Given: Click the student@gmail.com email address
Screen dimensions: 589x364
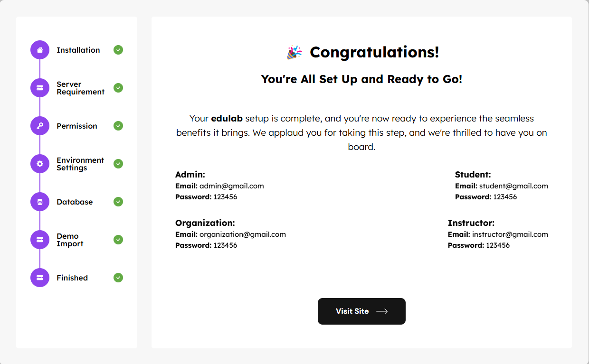Looking at the screenshot, I should pyautogui.click(x=513, y=186).
